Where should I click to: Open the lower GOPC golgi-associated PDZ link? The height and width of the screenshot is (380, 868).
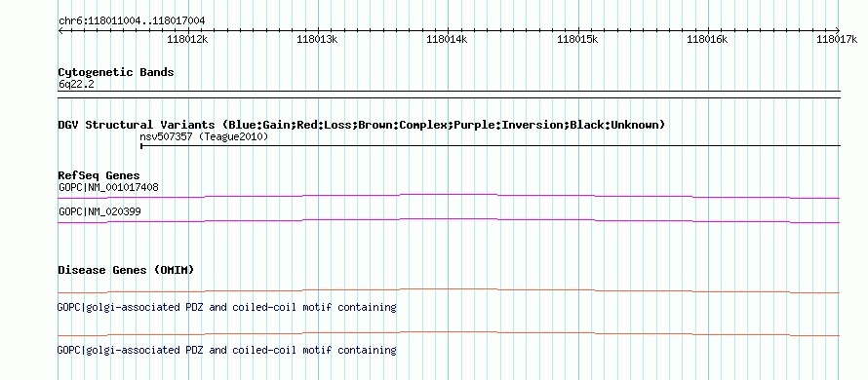(x=227, y=350)
